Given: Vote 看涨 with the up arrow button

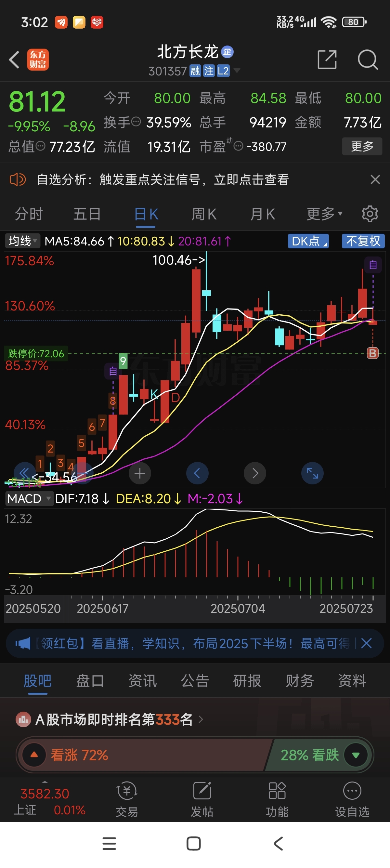Looking at the screenshot, I should pos(34,755).
